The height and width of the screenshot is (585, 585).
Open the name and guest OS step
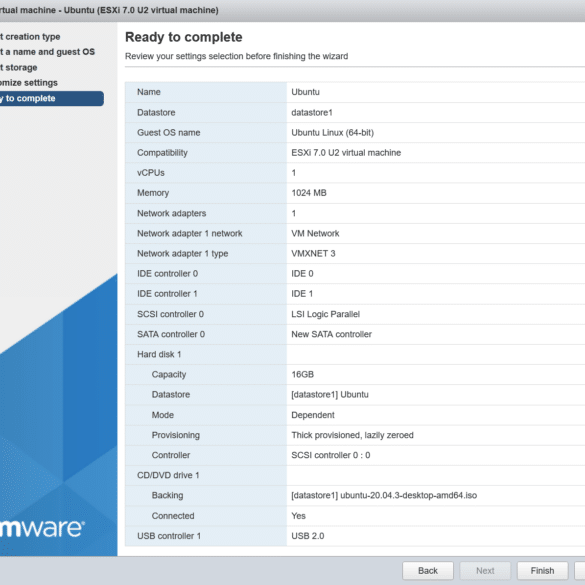coord(47,52)
